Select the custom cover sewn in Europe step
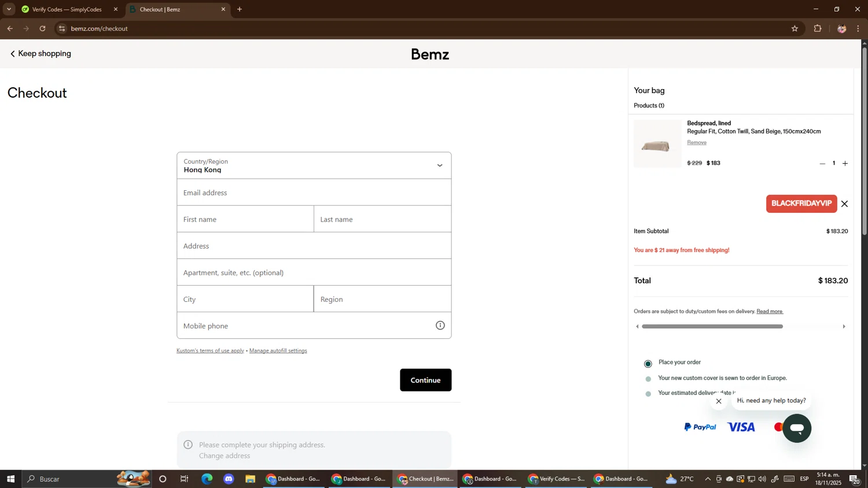 (x=648, y=379)
